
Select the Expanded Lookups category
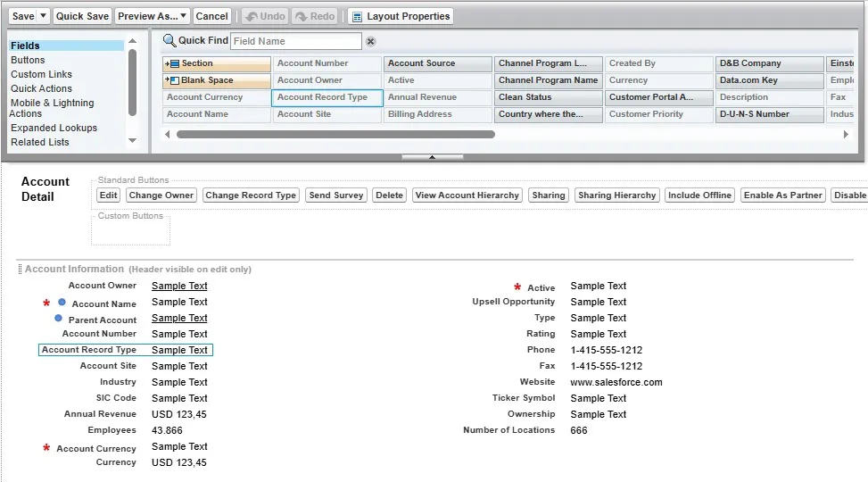click(54, 128)
